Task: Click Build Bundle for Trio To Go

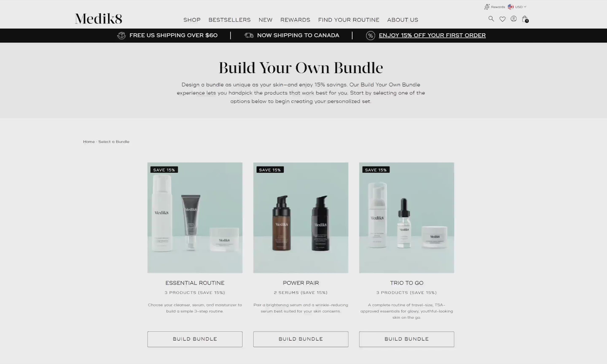Action: [407, 339]
